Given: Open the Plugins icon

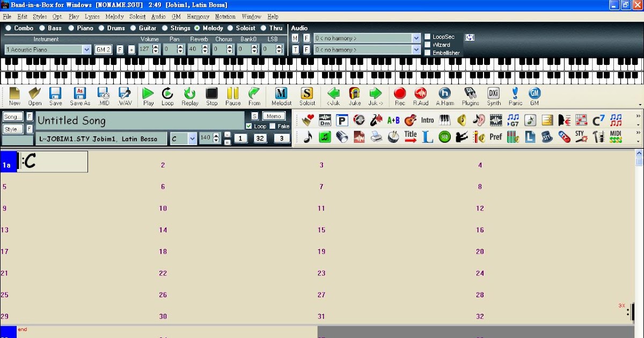Looking at the screenshot, I should 470,96.
